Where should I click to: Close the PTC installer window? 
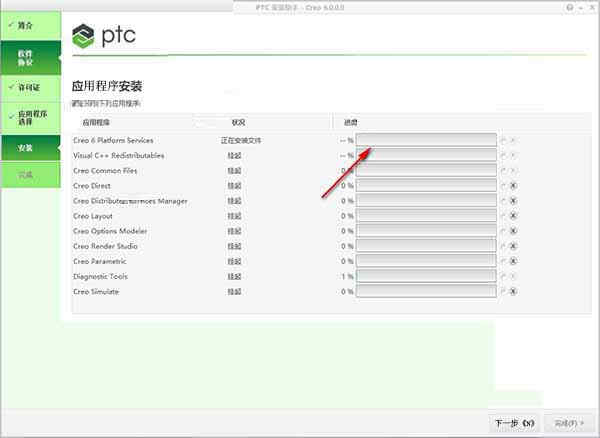coord(592,7)
